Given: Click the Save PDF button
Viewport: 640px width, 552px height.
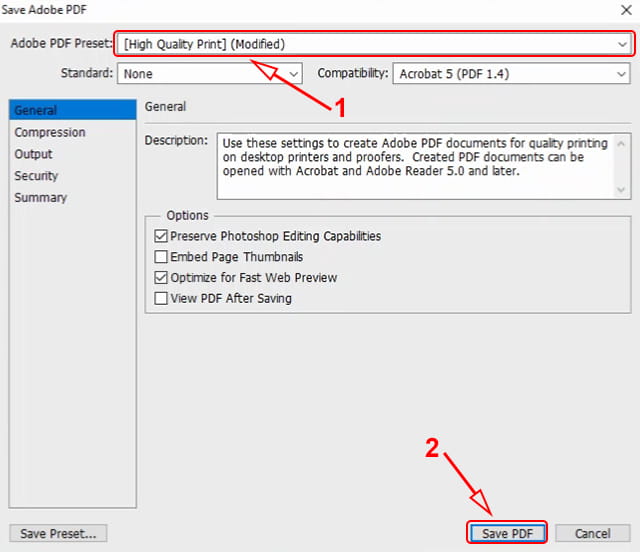Looking at the screenshot, I should [x=507, y=533].
